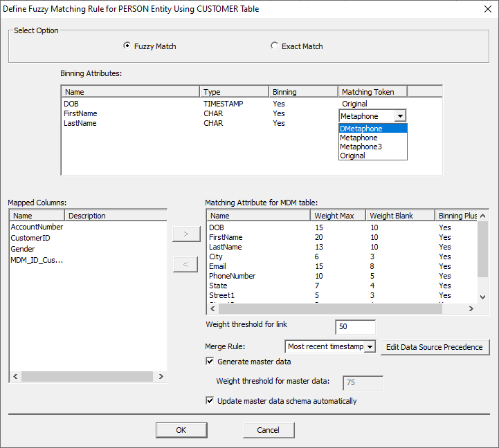Click Weight Max value 6 for City
Viewport: 499px width, 448px height.
(x=317, y=256)
